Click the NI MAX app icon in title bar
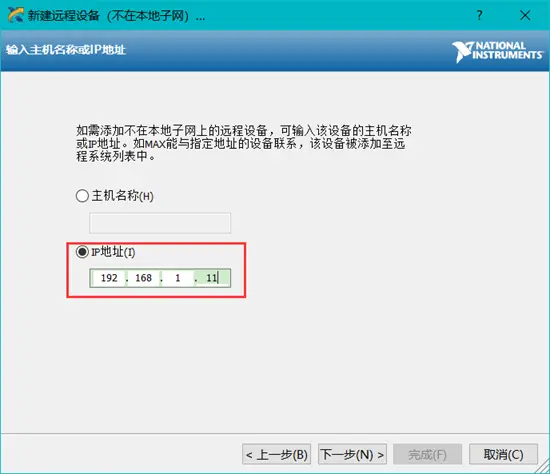This screenshot has height=474, width=550. click(16, 15)
